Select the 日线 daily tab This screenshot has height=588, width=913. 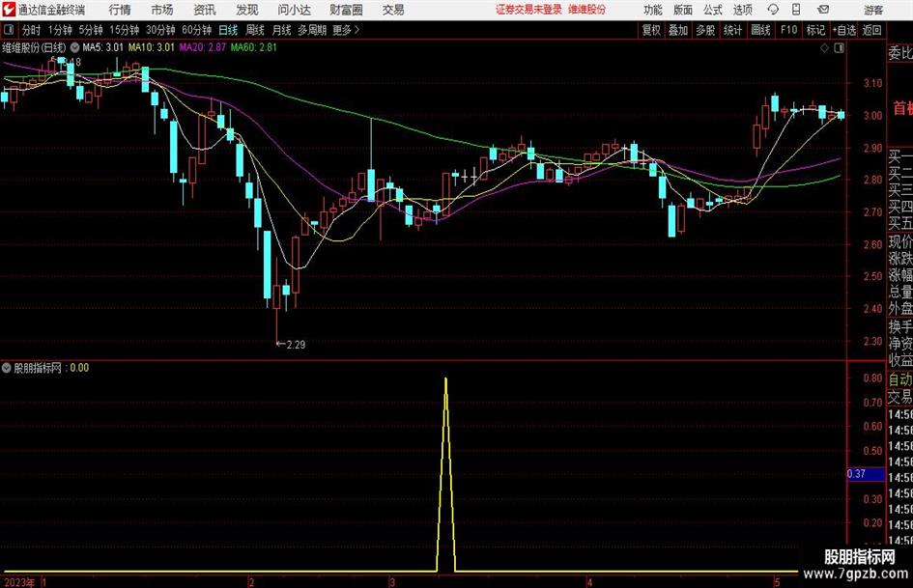pyautogui.click(x=228, y=30)
